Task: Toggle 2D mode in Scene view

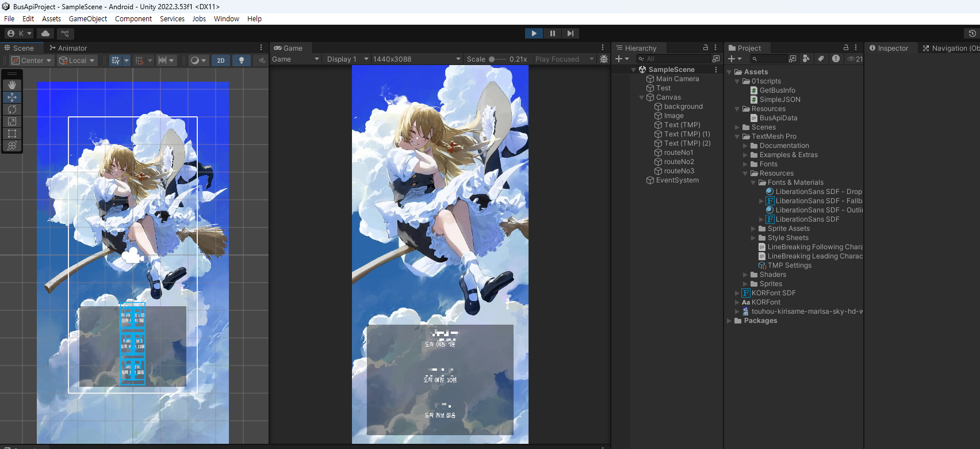Action: [x=221, y=60]
